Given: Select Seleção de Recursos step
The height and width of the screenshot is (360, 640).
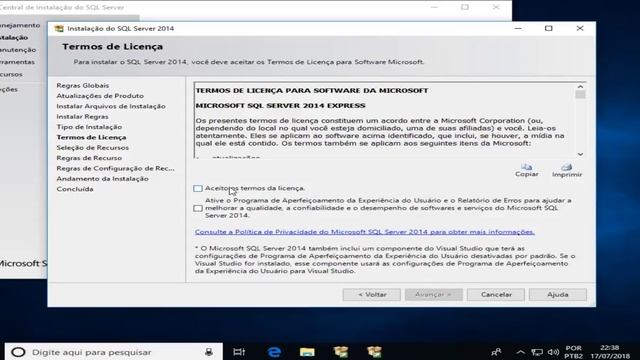Looking at the screenshot, I should (x=92, y=147).
